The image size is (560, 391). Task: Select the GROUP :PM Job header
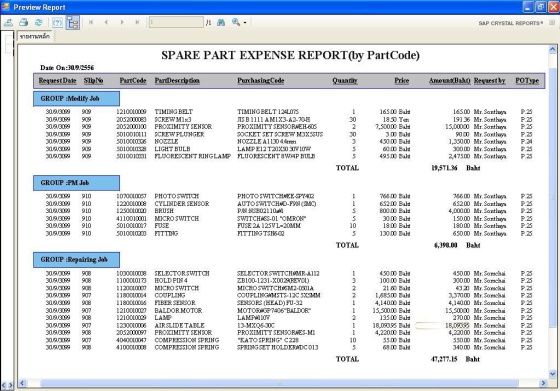pos(76,183)
